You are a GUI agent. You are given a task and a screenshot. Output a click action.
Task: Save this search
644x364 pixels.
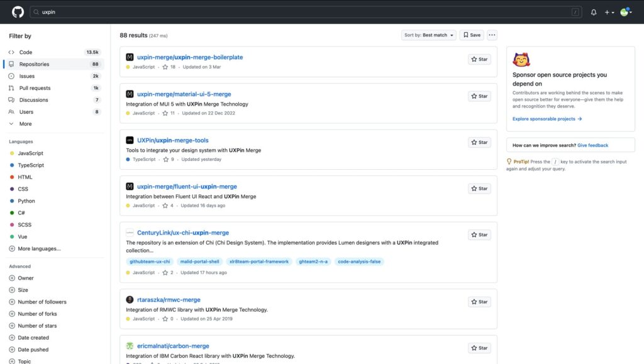pyautogui.click(x=472, y=35)
